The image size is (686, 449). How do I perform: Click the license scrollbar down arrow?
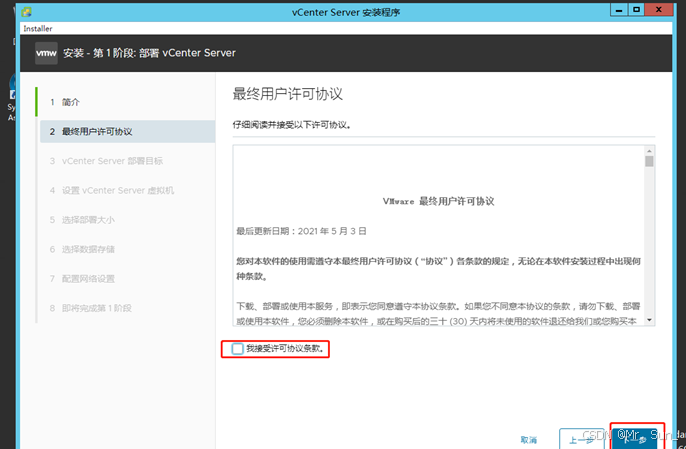[x=649, y=320]
